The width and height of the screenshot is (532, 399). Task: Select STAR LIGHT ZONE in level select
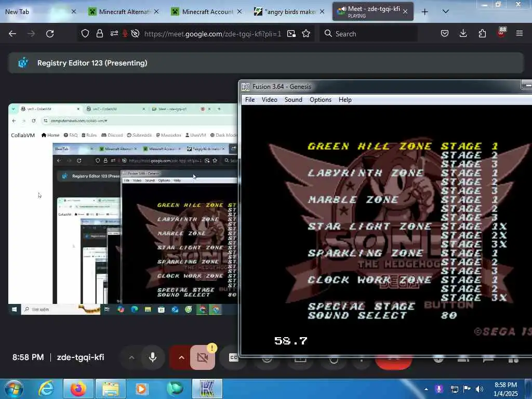pos(370,227)
